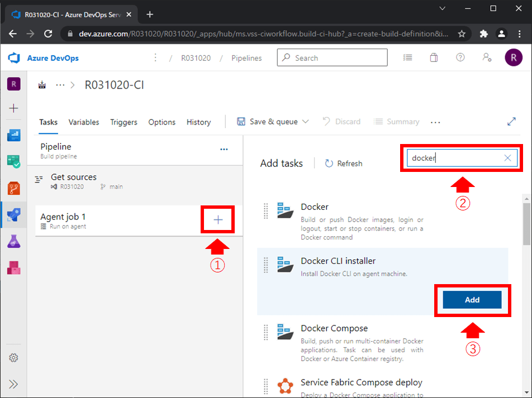Image resolution: width=532 pixels, height=398 pixels.
Task: Add the Docker CLI installer task
Action: coord(472,300)
